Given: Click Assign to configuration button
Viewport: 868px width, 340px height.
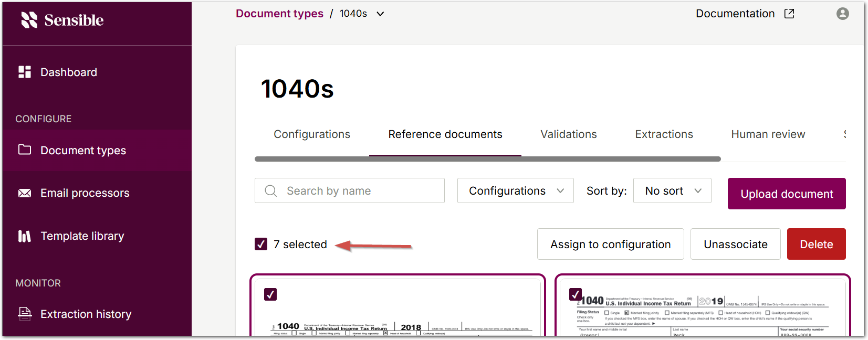Looking at the screenshot, I should 610,244.
